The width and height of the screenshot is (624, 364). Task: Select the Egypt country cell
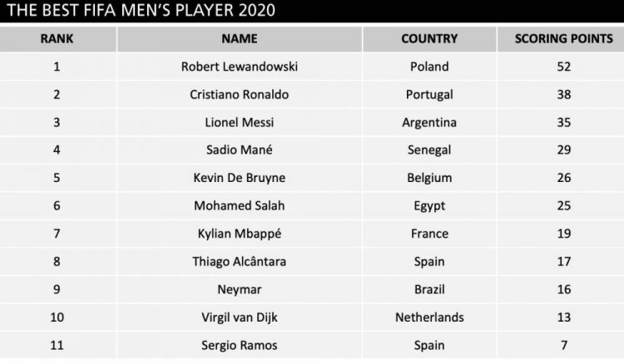pyautogui.click(x=429, y=206)
